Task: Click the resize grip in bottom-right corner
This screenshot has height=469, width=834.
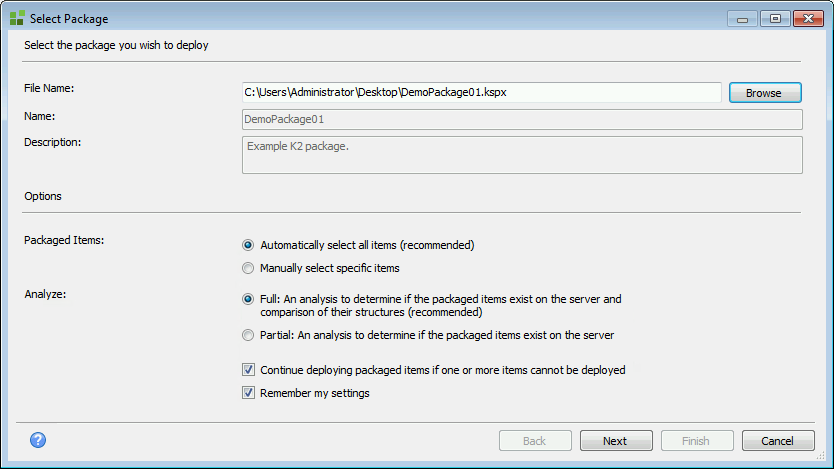Action: 821,456
